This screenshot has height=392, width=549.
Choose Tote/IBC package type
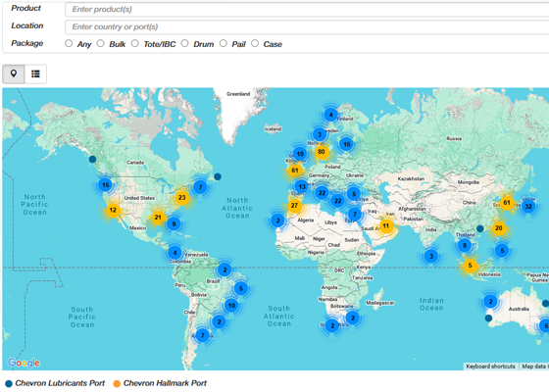[135, 43]
